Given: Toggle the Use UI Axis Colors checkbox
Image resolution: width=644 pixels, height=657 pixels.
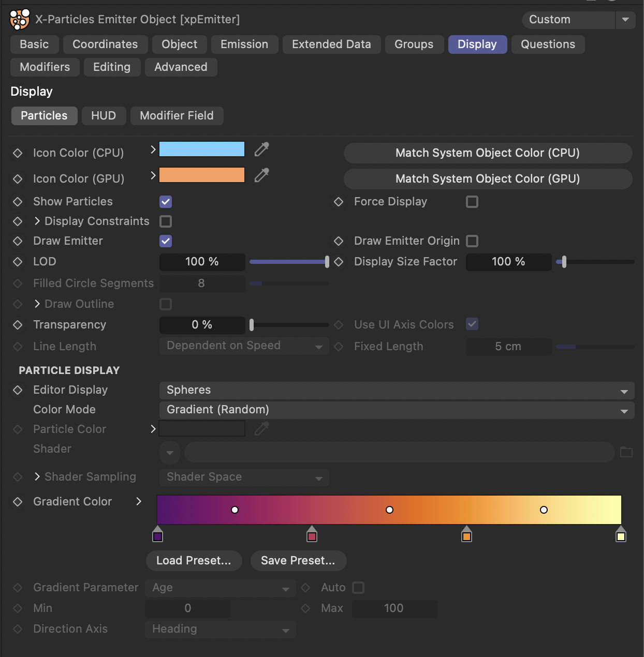Looking at the screenshot, I should pyautogui.click(x=472, y=324).
